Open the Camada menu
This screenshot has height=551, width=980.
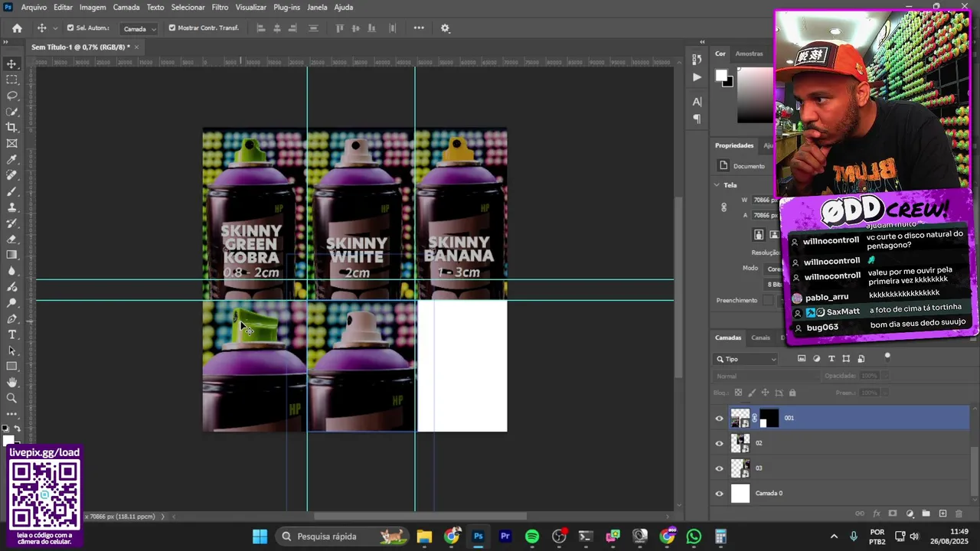click(126, 7)
